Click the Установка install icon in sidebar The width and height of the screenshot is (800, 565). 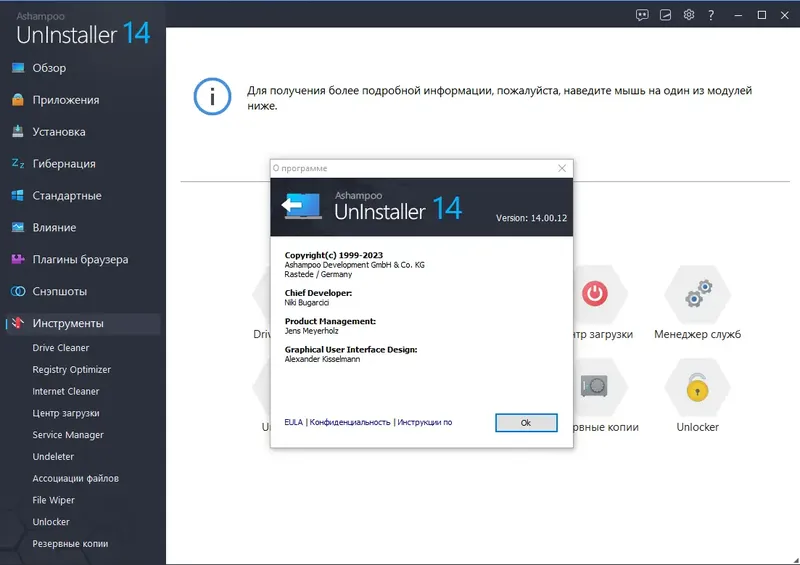coord(18,131)
